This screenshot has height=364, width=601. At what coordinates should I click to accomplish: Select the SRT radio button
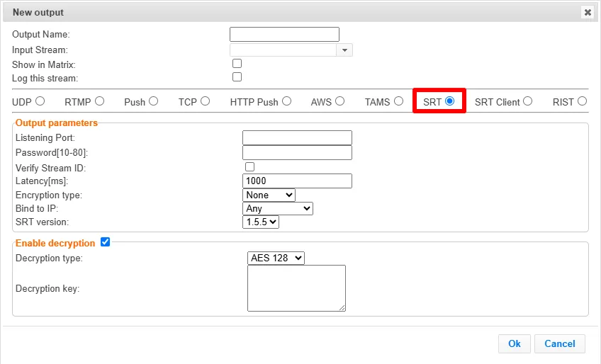coord(449,101)
